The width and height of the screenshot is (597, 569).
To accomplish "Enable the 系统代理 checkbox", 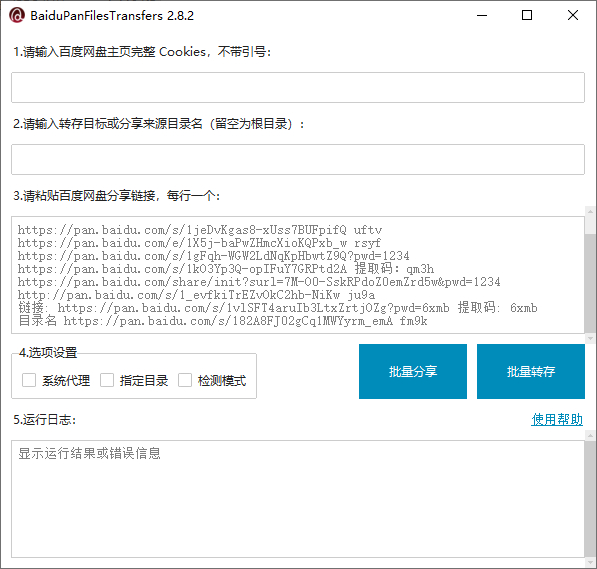I will tap(29, 380).
